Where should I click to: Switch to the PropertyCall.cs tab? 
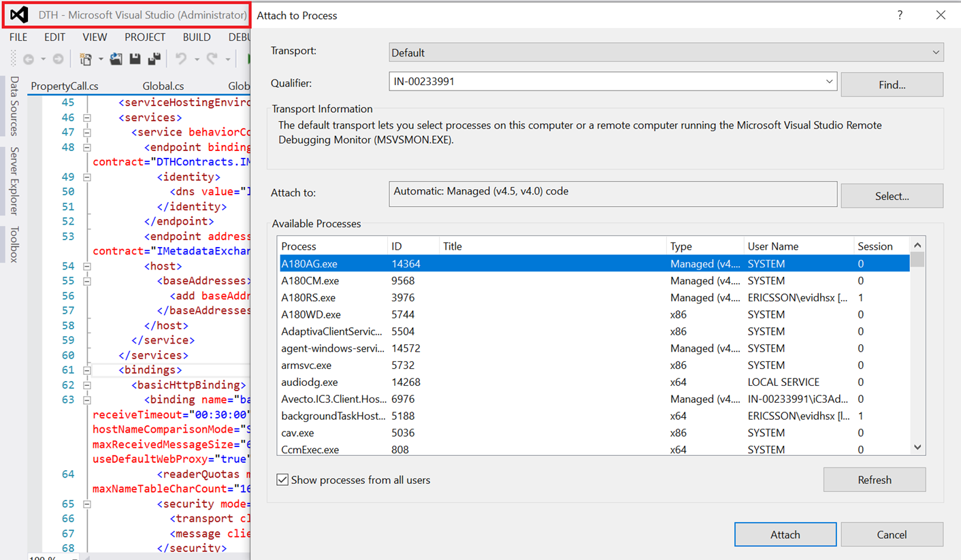pos(65,86)
